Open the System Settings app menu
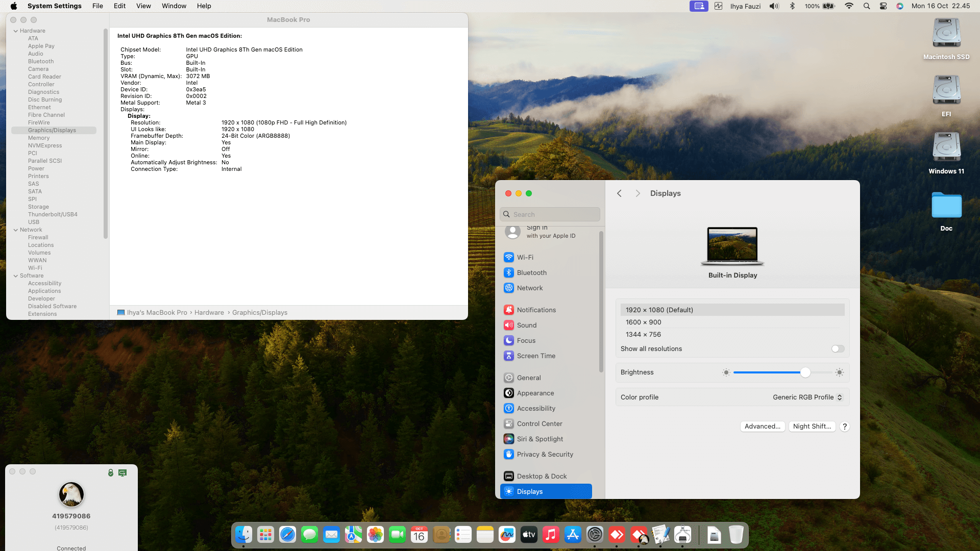 pyautogui.click(x=55, y=6)
